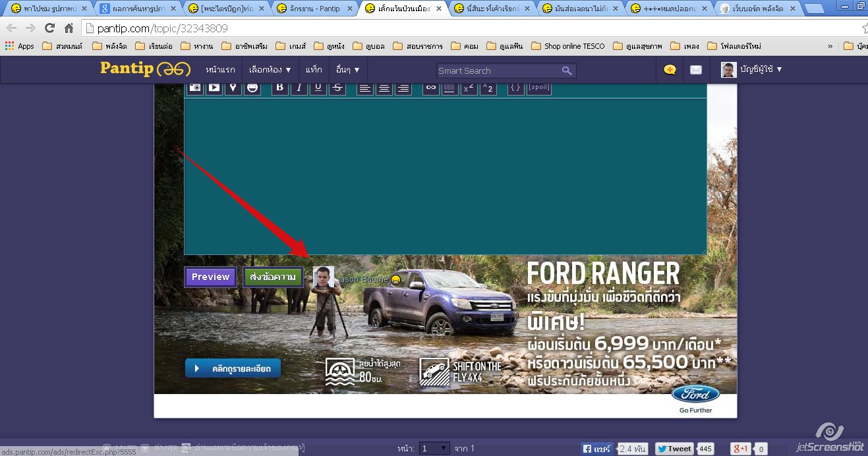This screenshot has height=456, width=868.
Task: Apply superscript formatting
Action: coord(469,88)
